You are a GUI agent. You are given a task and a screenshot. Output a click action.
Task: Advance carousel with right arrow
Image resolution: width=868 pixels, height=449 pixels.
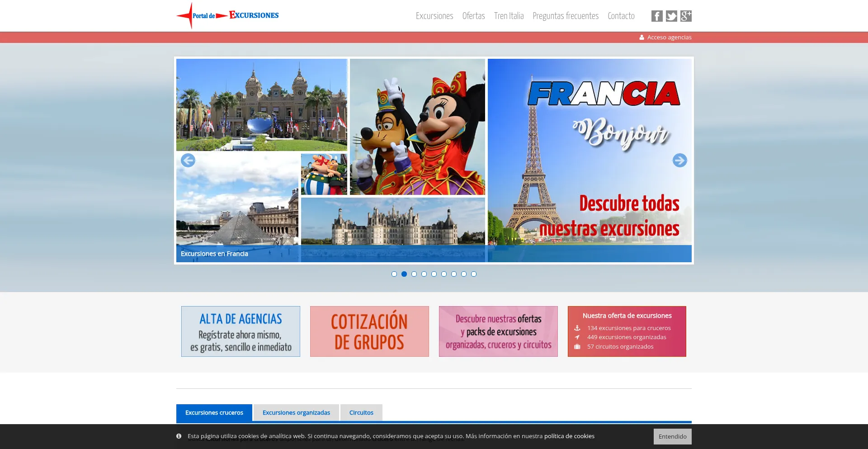pos(679,161)
